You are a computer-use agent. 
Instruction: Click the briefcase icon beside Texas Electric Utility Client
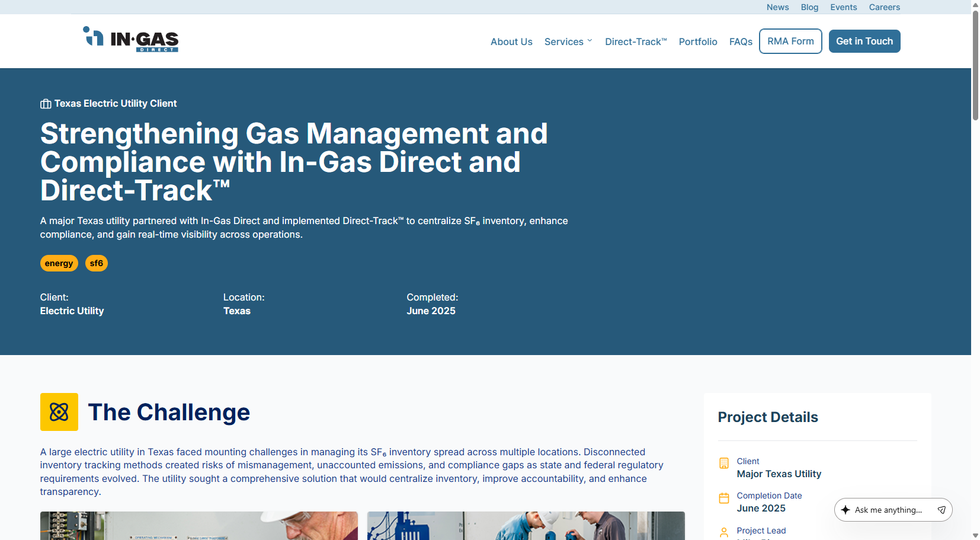tap(46, 103)
